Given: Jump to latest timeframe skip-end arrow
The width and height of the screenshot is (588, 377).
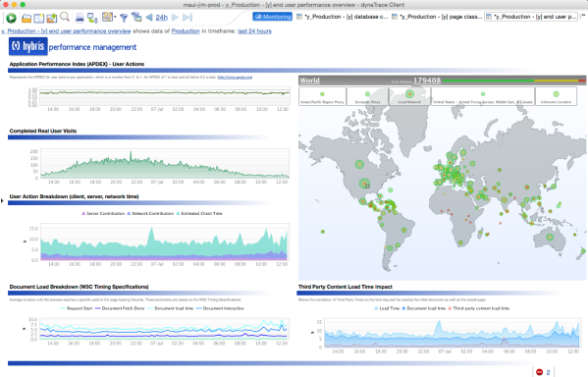Looking at the screenshot, I should [187, 18].
